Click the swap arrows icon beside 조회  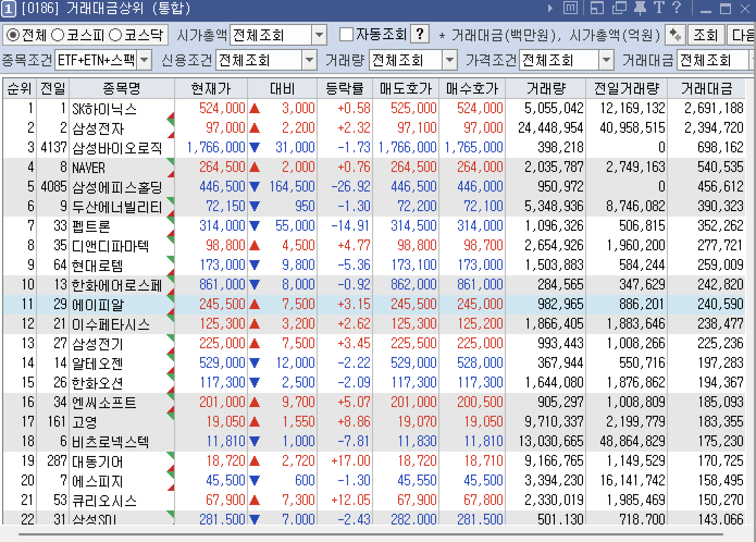coord(676,35)
